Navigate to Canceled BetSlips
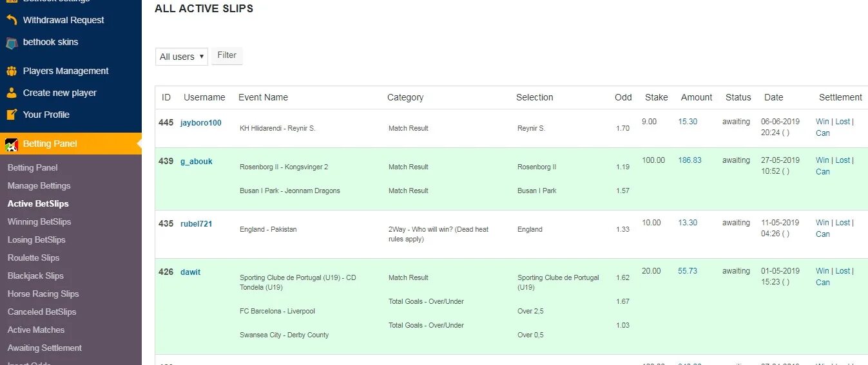The width and height of the screenshot is (868, 365). tap(42, 312)
